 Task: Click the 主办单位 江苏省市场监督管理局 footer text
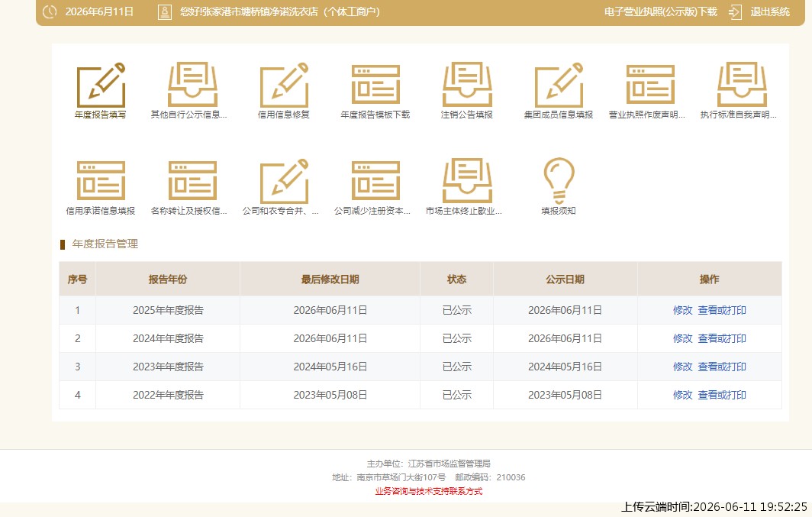point(428,464)
